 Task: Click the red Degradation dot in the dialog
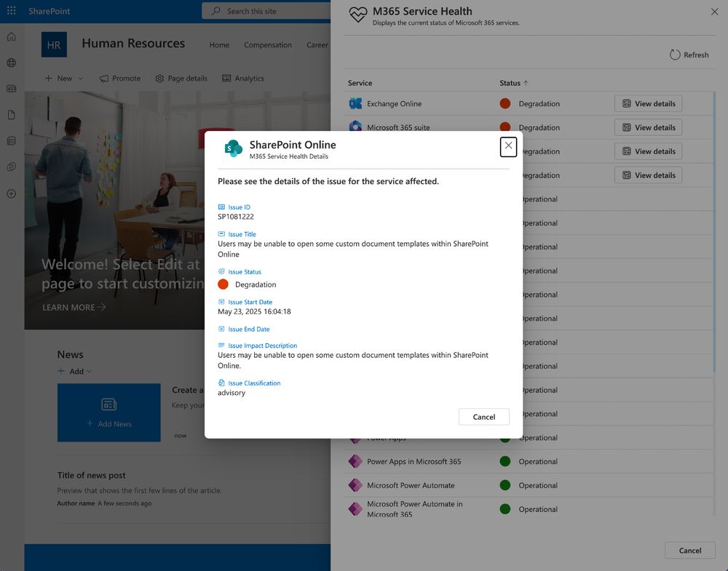click(x=223, y=284)
